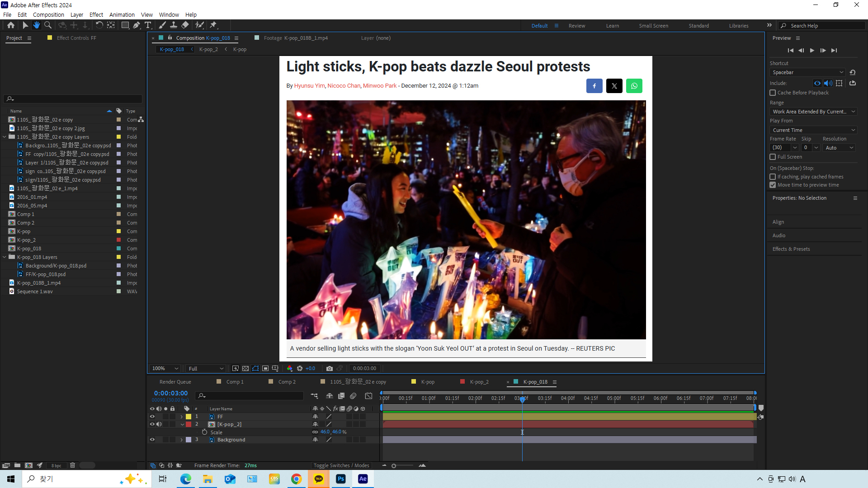Open the Full resolution dropdown in viewer
Image resolution: width=868 pixels, height=488 pixels.
[x=206, y=368]
